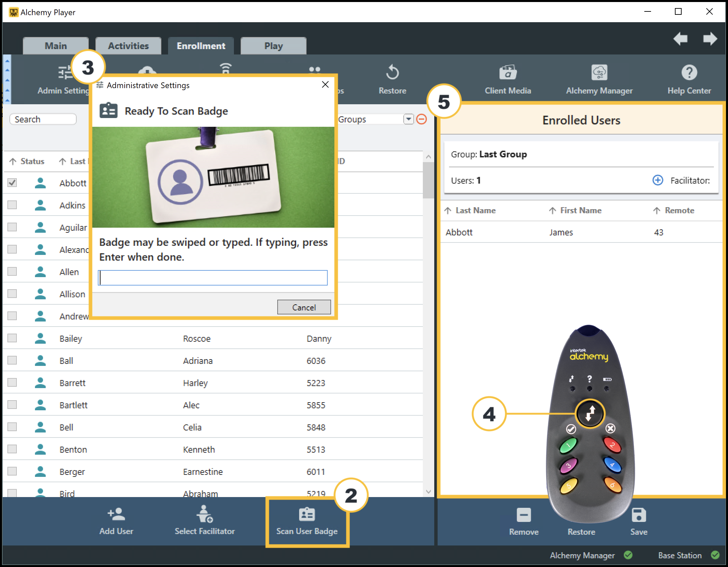Sort user list by Status
The width and height of the screenshot is (728, 567).
(x=27, y=161)
